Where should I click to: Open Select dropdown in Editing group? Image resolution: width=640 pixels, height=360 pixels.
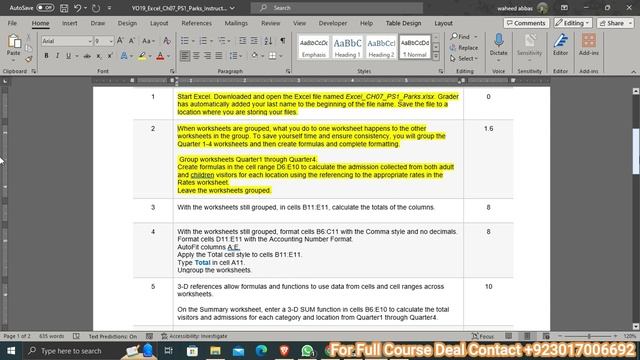click(464, 59)
